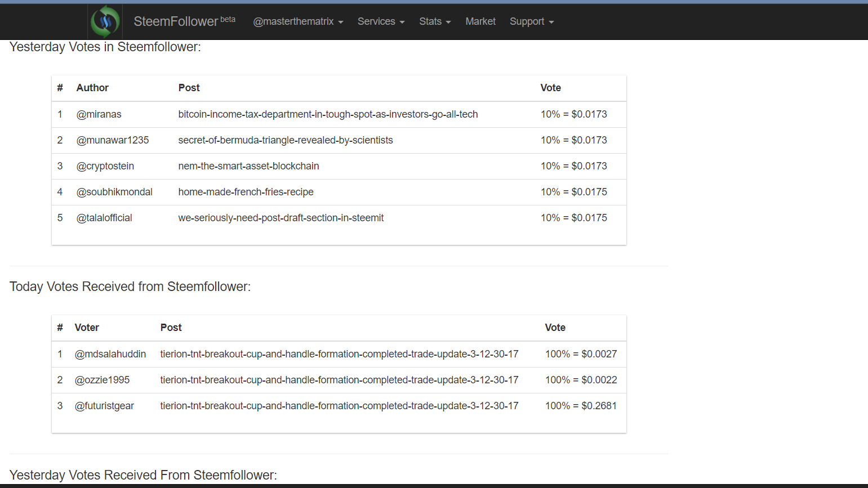Select author @miranas in yesterday votes
This screenshot has height=488, width=868.
[x=99, y=114]
